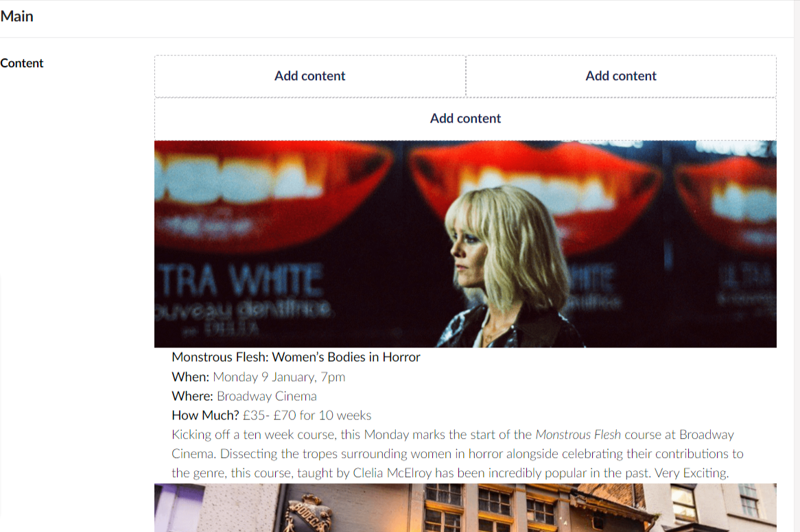This screenshot has height=532, width=800.
Task: Select the building facade image at the bottom
Action: pyautogui.click(x=465, y=507)
